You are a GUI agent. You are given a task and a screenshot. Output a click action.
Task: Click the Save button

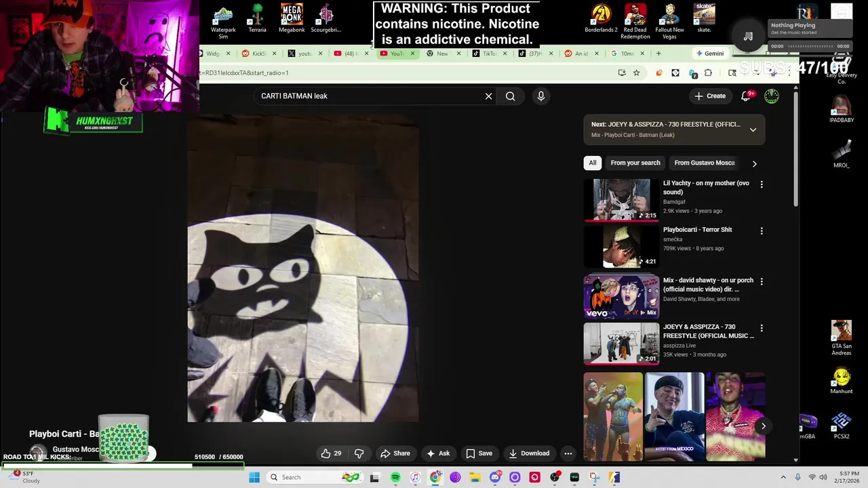pos(479,453)
